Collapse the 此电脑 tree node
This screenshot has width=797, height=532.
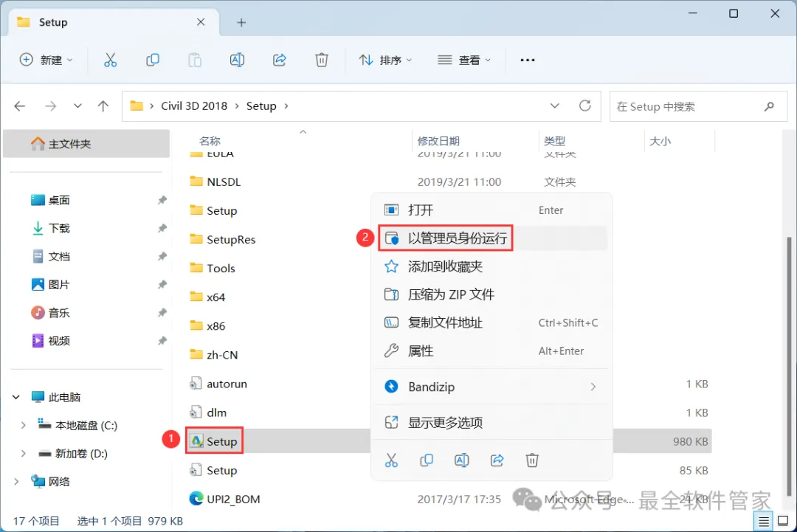pyautogui.click(x=16, y=398)
